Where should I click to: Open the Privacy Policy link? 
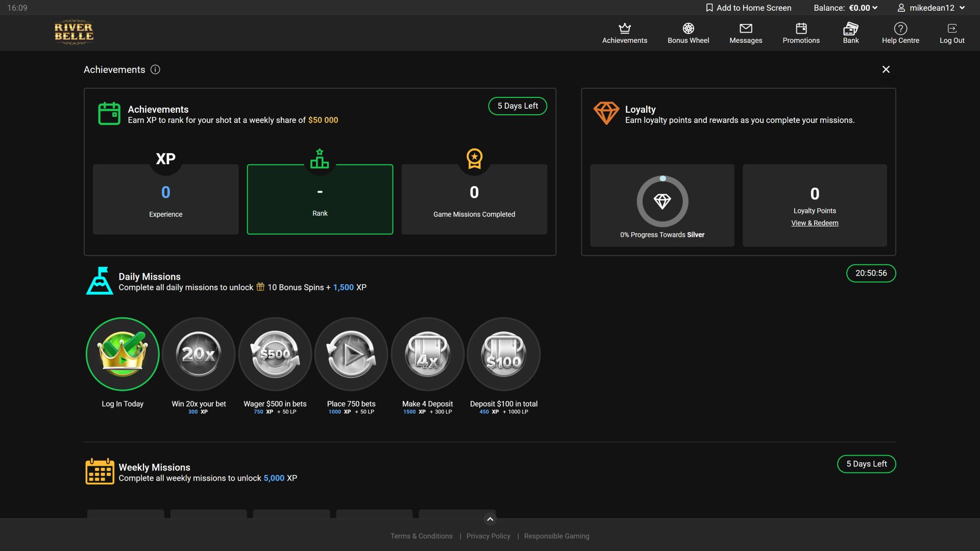(x=488, y=536)
